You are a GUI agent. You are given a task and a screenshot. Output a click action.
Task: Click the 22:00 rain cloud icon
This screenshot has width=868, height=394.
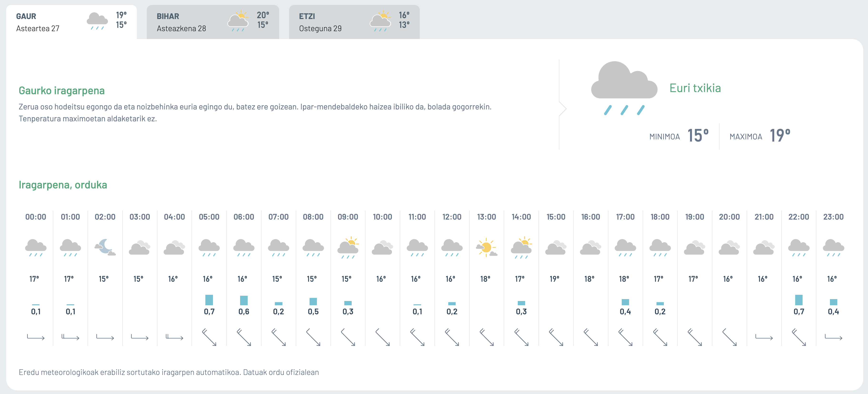tap(799, 248)
